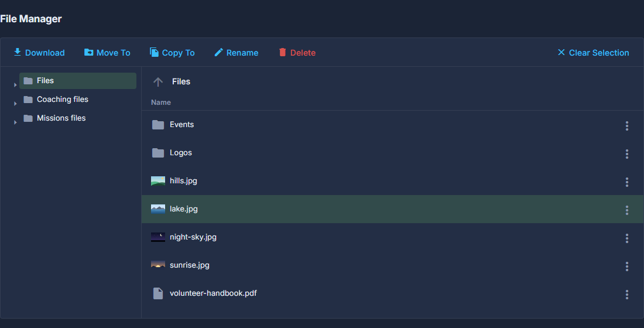Image resolution: width=644 pixels, height=328 pixels.
Task: Click the hills.jpg thumbnail
Action: tap(158, 181)
